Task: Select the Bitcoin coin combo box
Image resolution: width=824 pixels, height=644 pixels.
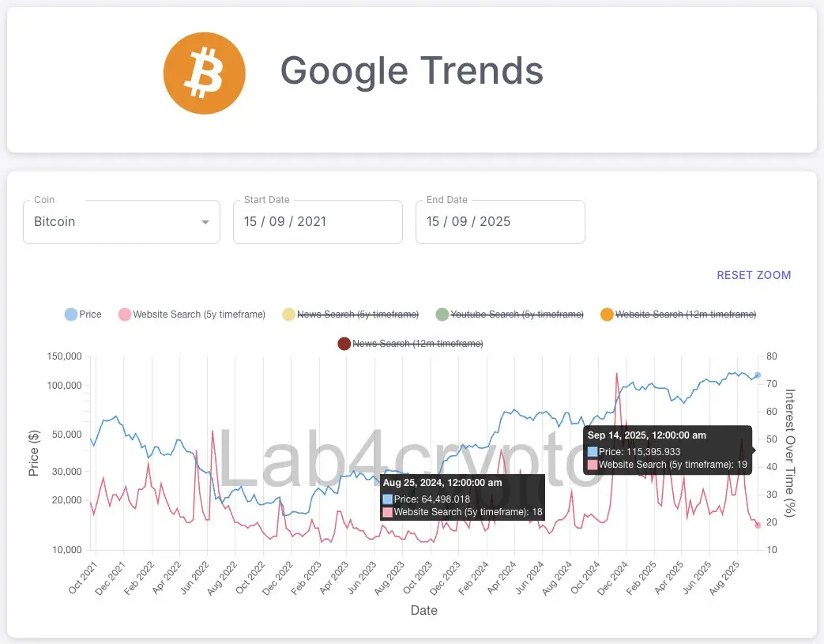Action: [122, 222]
